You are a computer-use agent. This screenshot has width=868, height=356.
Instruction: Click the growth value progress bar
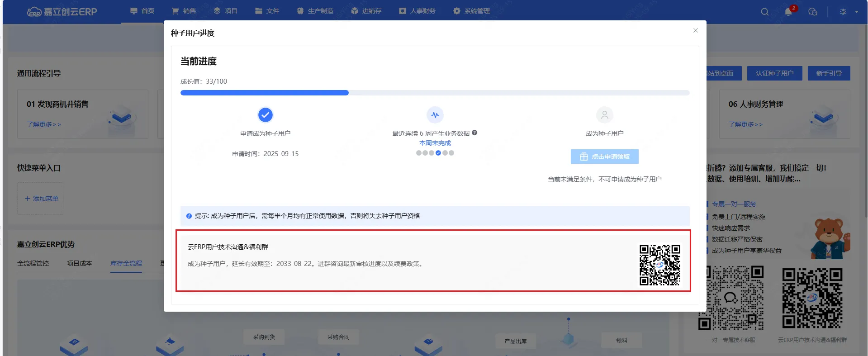click(x=435, y=93)
